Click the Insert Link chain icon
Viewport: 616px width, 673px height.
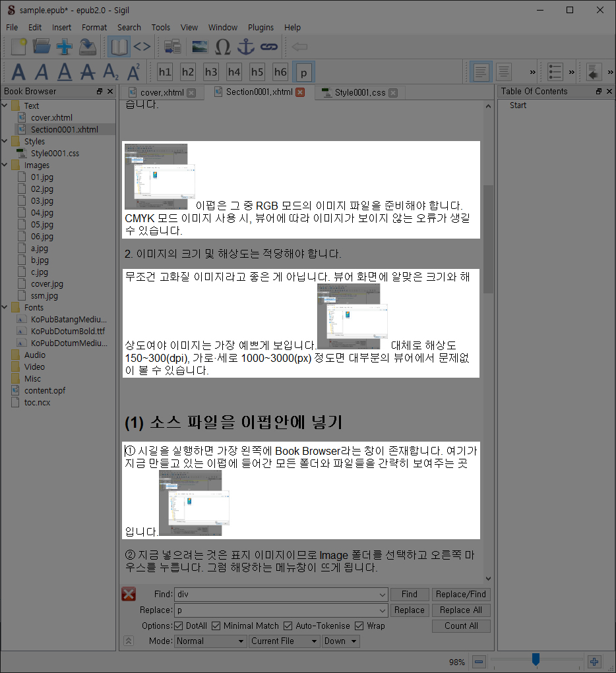268,47
